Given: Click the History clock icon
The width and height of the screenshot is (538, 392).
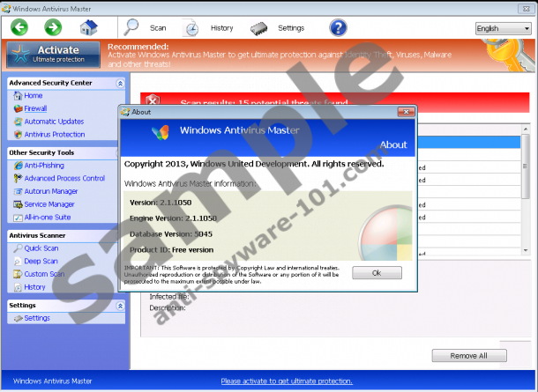Looking at the screenshot, I should pos(191,27).
